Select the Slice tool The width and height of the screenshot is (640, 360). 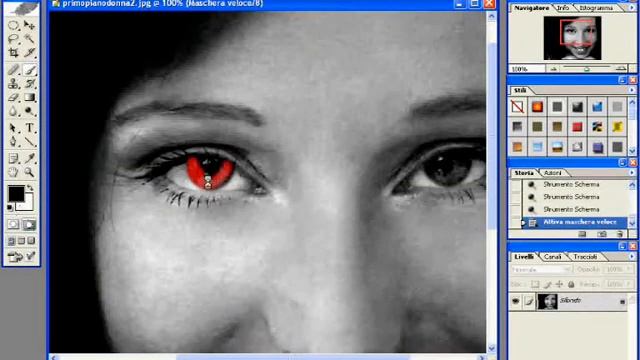point(29,53)
